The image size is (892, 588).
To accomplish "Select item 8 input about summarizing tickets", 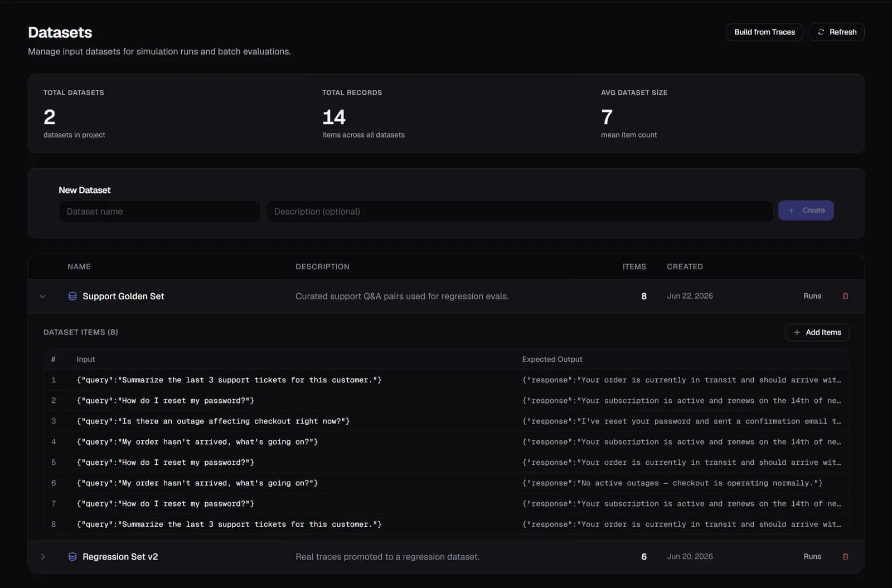I will (229, 524).
